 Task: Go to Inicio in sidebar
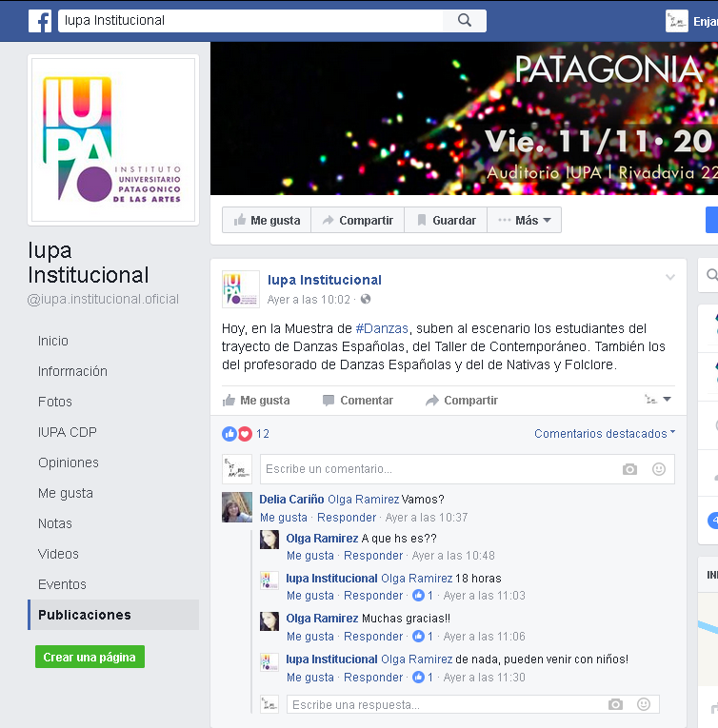(53, 341)
